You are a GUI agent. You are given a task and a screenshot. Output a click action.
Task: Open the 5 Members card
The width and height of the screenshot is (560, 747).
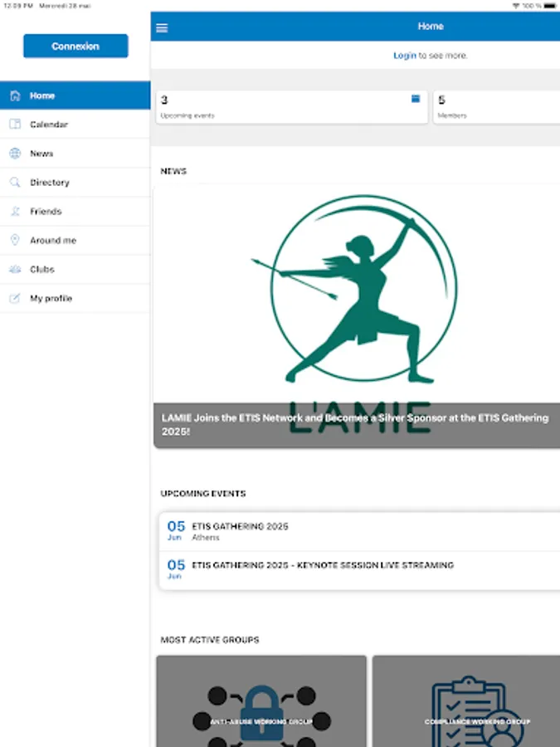pyautogui.click(x=497, y=107)
